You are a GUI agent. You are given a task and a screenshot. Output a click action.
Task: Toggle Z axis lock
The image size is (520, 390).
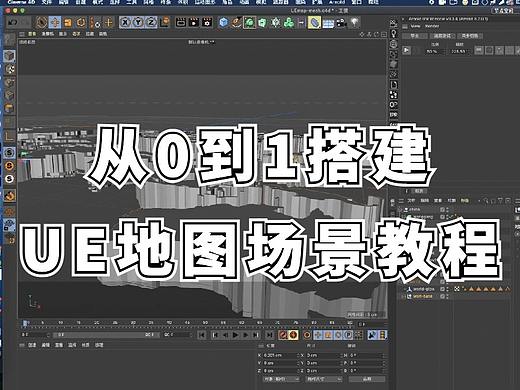pos(151,22)
